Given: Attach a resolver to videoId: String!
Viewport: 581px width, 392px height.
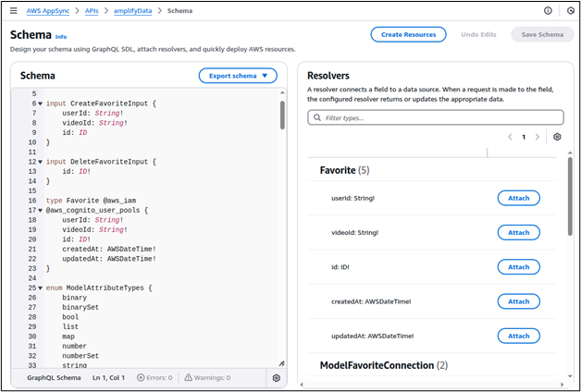Looking at the screenshot, I should pyautogui.click(x=518, y=232).
